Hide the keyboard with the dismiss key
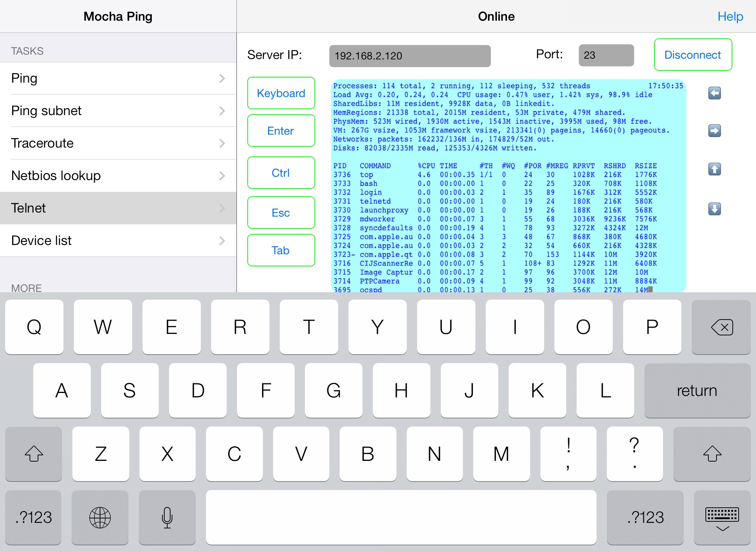756x552 pixels. point(722,517)
